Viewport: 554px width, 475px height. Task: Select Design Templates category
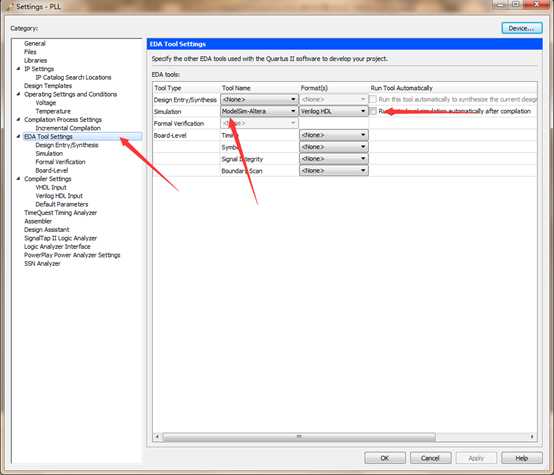pyautogui.click(x=48, y=86)
